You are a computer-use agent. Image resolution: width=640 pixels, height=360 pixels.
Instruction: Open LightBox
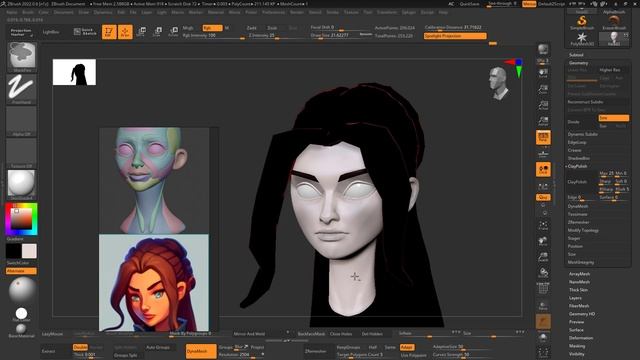[51, 32]
